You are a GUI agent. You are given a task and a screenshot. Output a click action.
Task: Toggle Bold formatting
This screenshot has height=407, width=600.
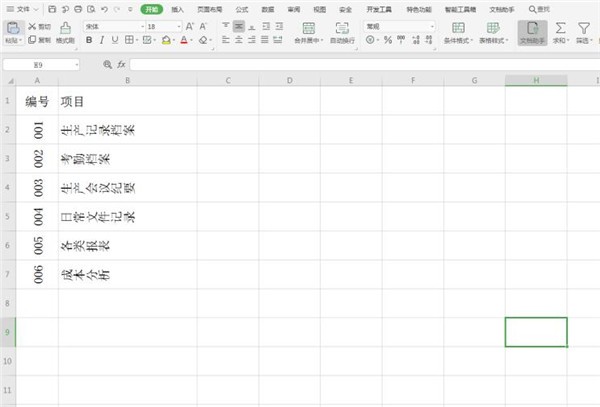click(x=89, y=40)
